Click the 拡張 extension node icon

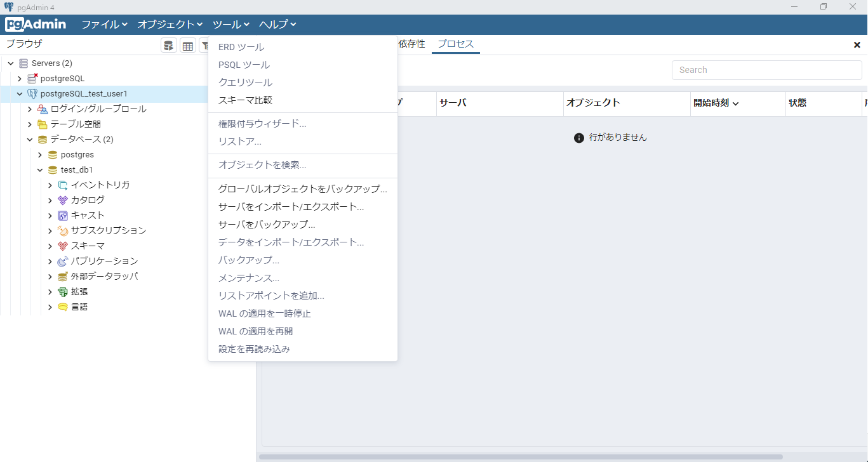click(63, 292)
